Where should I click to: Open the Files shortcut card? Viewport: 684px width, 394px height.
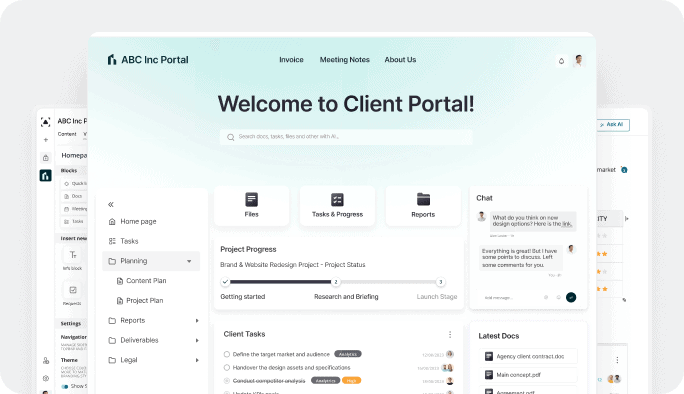pyautogui.click(x=252, y=206)
